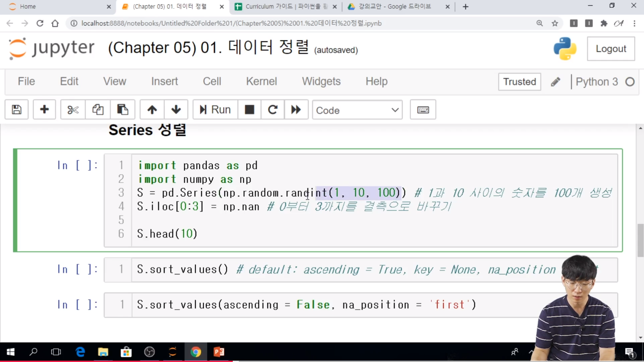The width and height of the screenshot is (644, 362).
Task: Toggle the Trusted notebook indicator
Action: tap(519, 82)
